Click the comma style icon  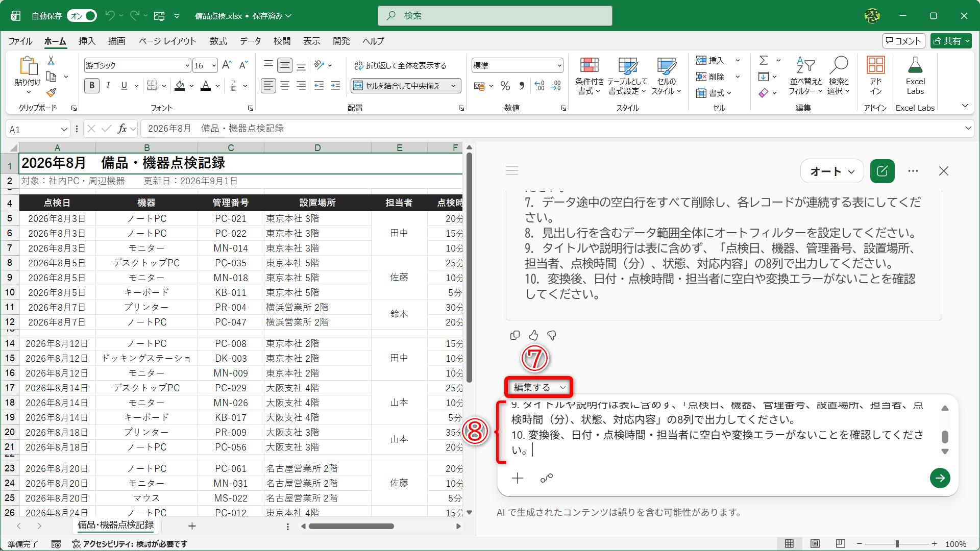522,86
